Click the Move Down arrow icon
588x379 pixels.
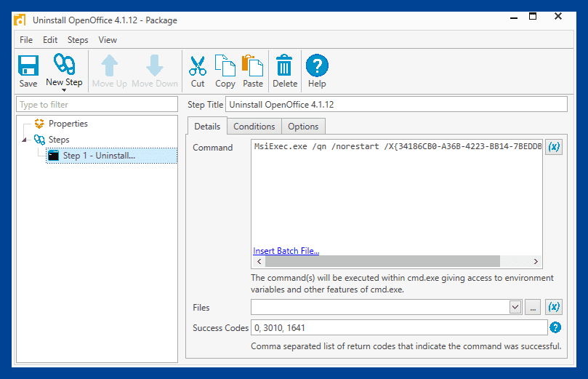point(155,65)
